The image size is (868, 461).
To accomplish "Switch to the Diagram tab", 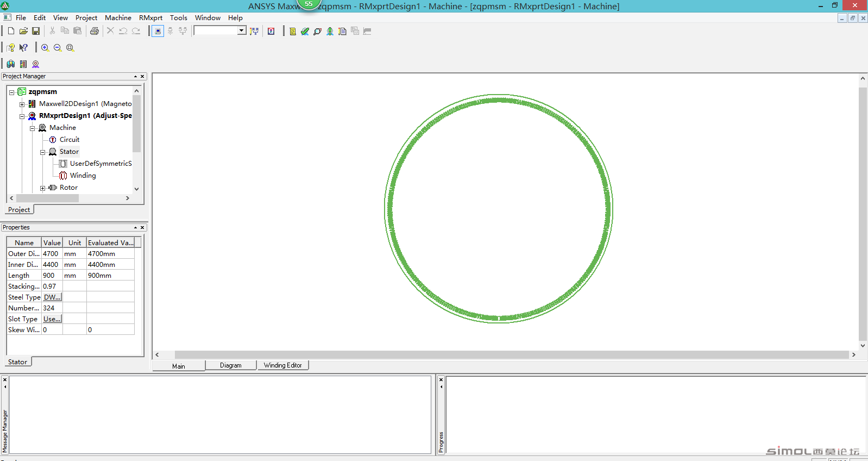I will 231,365.
